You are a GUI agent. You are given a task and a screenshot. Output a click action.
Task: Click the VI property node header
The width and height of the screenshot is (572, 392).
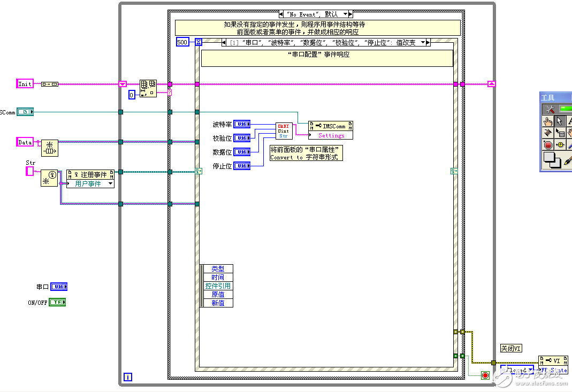coord(553,360)
